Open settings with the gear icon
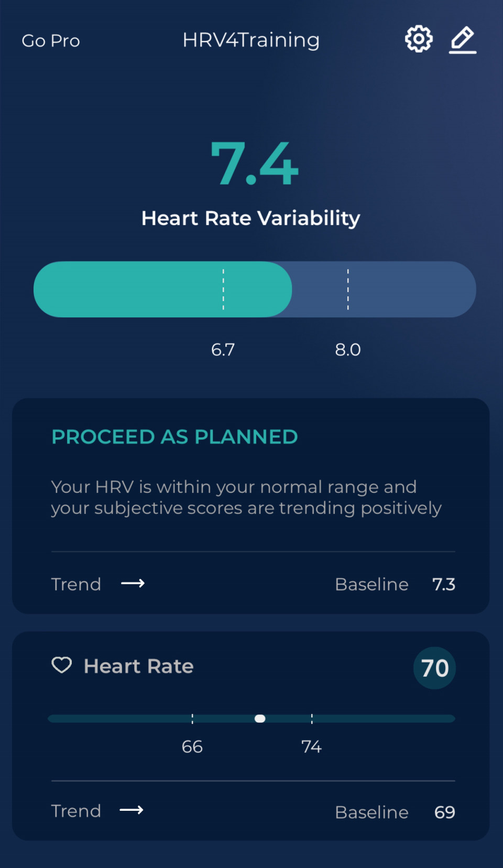Viewport: 503px width, 868px height. [419, 39]
